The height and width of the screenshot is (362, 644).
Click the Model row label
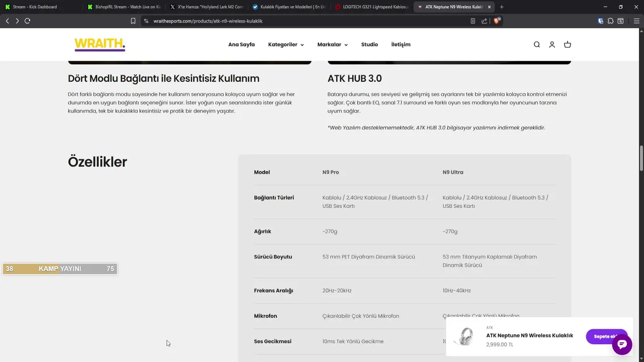click(262, 172)
